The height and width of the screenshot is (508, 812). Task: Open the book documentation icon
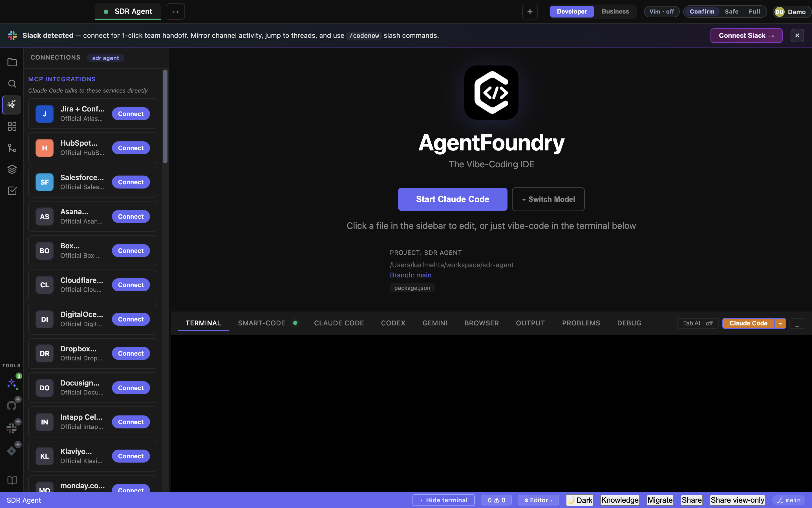pyautogui.click(x=12, y=480)
